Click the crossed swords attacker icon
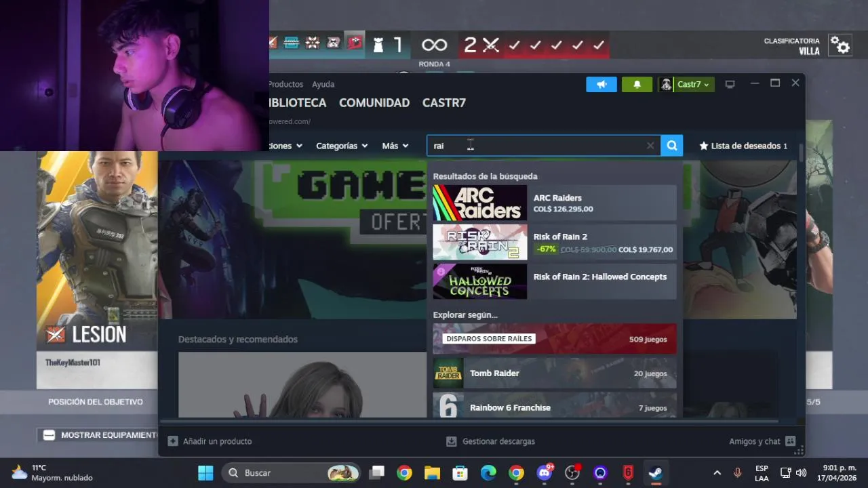The width and height of the screenshot is (868, 488). 491,45
